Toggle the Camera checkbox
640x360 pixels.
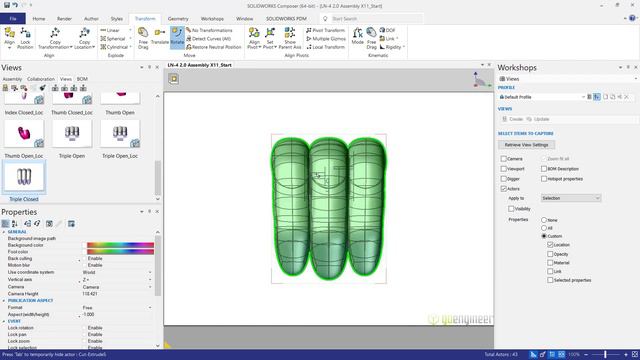tap(503, 158)
